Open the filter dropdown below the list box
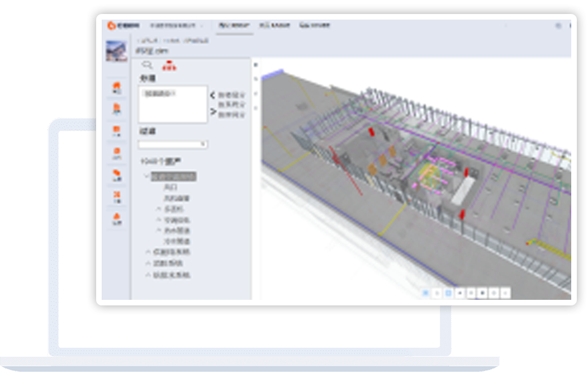 tap(173, 144)
